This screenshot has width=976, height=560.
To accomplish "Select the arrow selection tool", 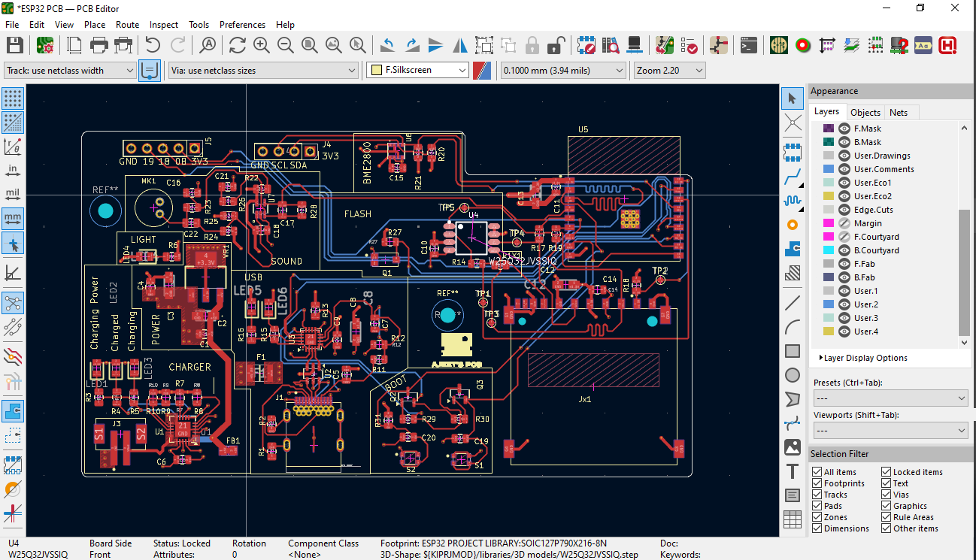I will (792, 98).
